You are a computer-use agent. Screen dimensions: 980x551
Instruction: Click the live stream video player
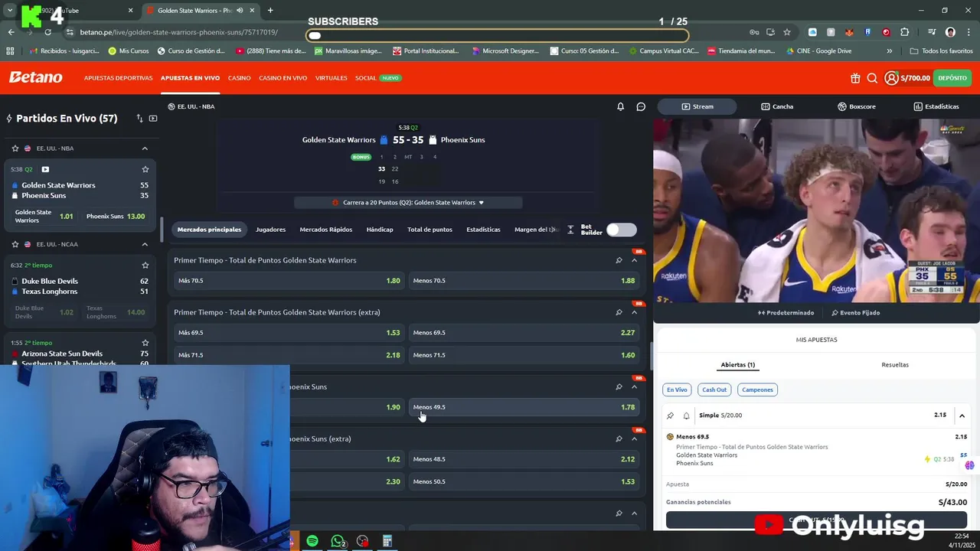[816, 210]
